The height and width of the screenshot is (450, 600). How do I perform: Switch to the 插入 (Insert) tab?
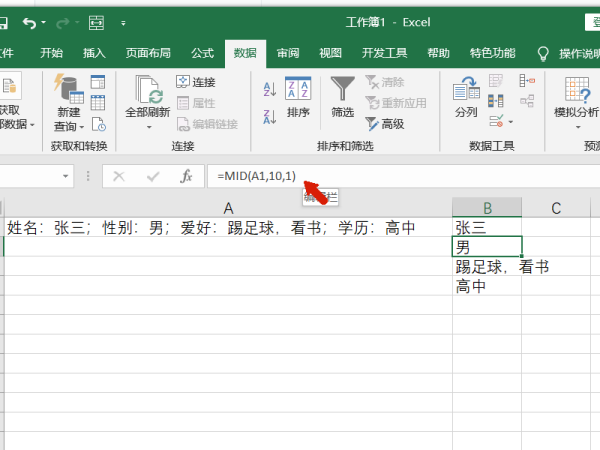click(94, 53)
